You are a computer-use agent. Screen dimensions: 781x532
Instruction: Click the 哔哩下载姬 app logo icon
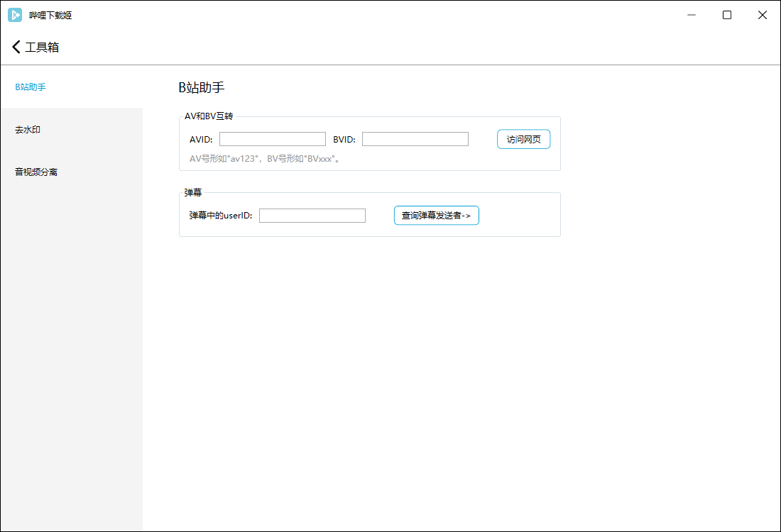click(x=15, y=15)
